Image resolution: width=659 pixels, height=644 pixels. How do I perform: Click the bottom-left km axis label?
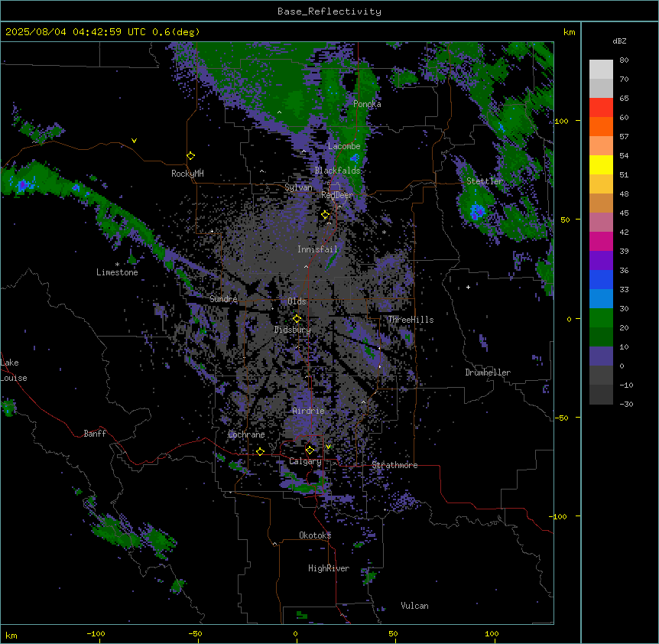click(11, 636)
